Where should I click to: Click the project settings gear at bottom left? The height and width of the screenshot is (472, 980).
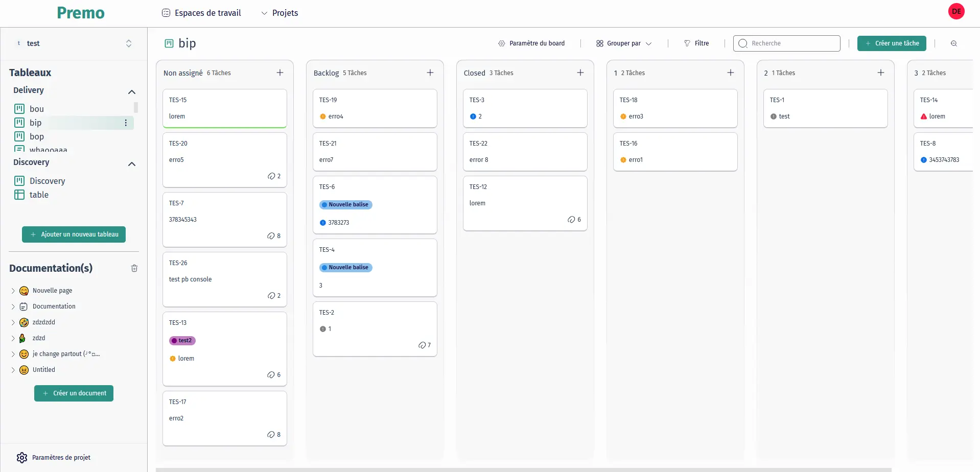click(x=21, y=457)
